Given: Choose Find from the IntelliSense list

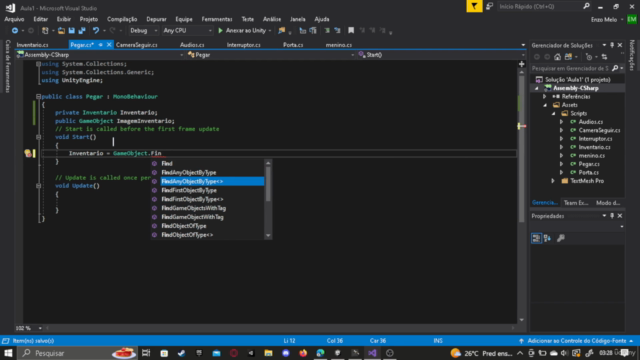Looking at the screenshot, I should point(167,164).
